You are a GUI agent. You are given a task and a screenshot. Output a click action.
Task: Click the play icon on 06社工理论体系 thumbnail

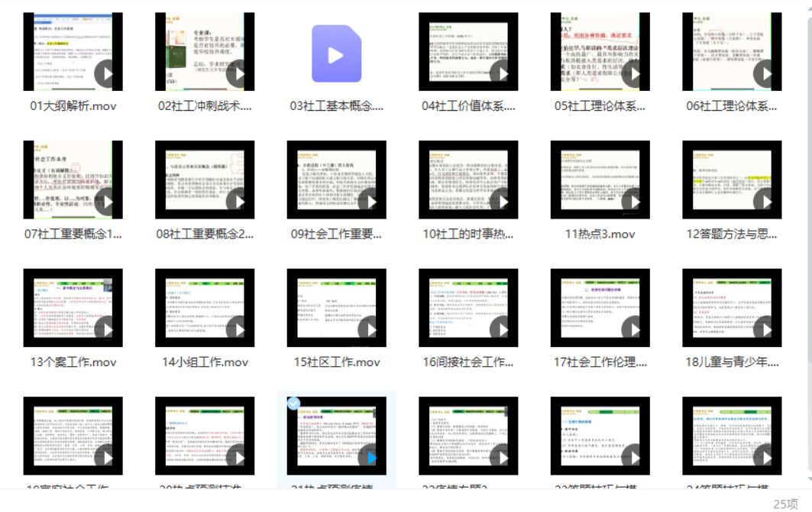(x=765, y=73)
